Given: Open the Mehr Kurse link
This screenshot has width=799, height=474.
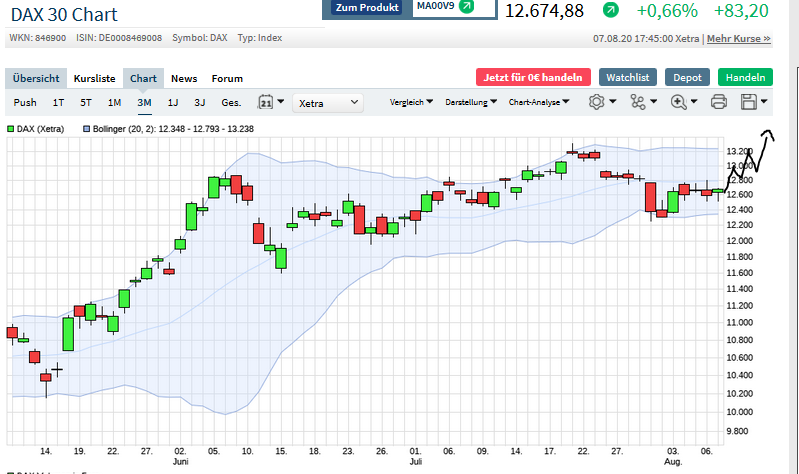Looking at the screenshot, I should pyautogui.click(x=739, y=38).
